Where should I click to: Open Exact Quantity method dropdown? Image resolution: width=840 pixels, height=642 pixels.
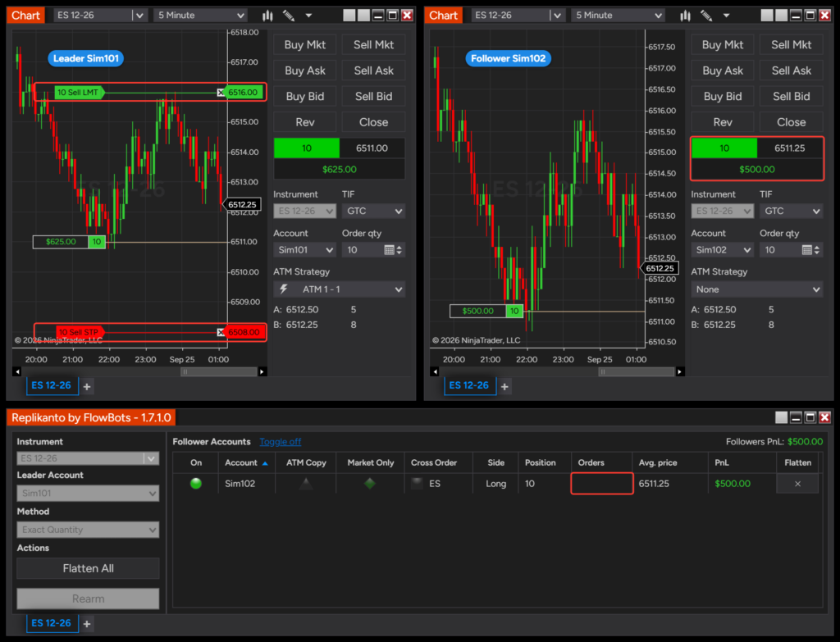click(x=88, y=530)
